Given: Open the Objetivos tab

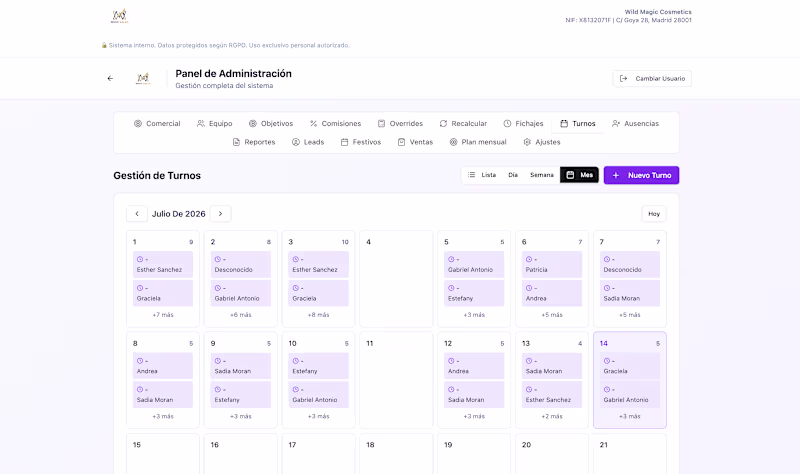Looking at the screenshot, I should 271,123.
